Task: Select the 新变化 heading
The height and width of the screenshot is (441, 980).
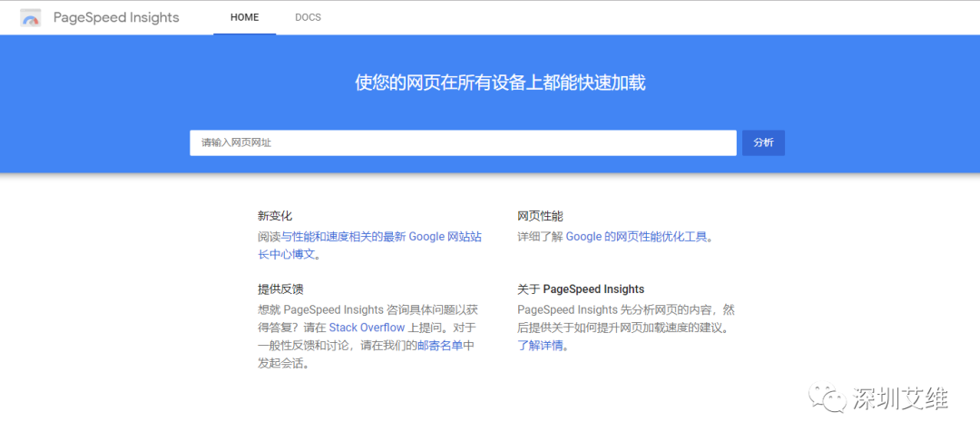Action: [274, 216]
